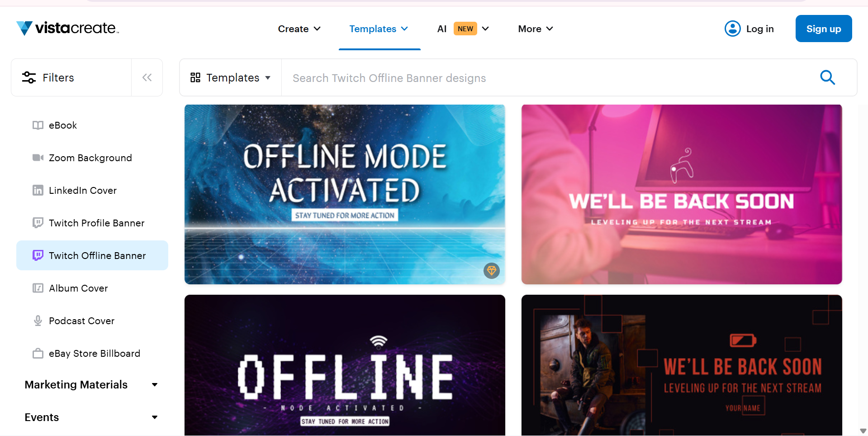Image resolution: width=868 pixels, height=436 pixels.
Task: Open the Filters panel
Action: tap(58, 77)
